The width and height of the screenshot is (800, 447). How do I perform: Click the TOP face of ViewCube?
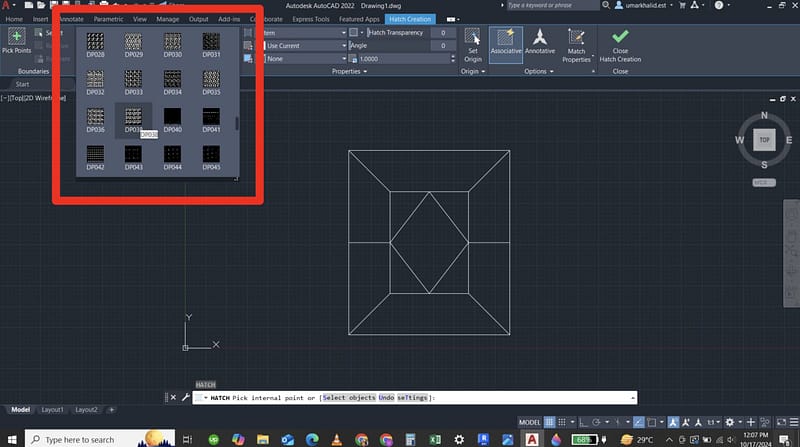point(764,140)
